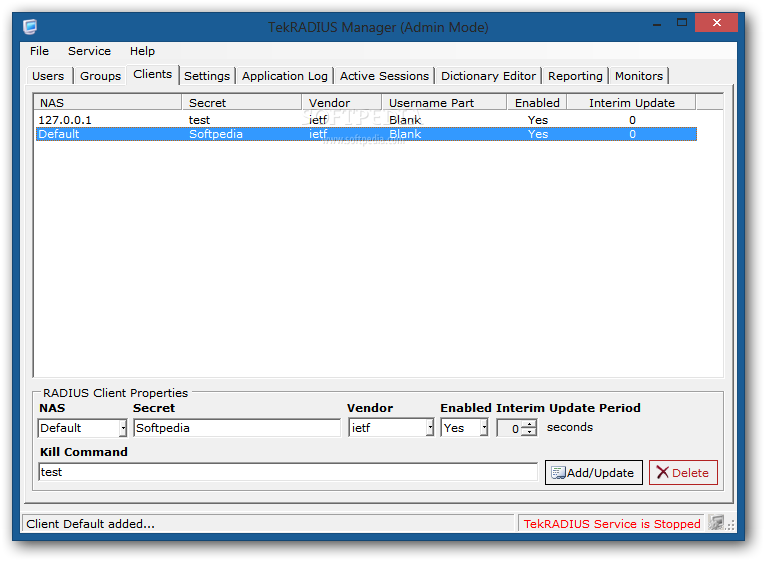Screen dimensions: 765x561
Task: Switch to the Groups tab
Action: 101,76
